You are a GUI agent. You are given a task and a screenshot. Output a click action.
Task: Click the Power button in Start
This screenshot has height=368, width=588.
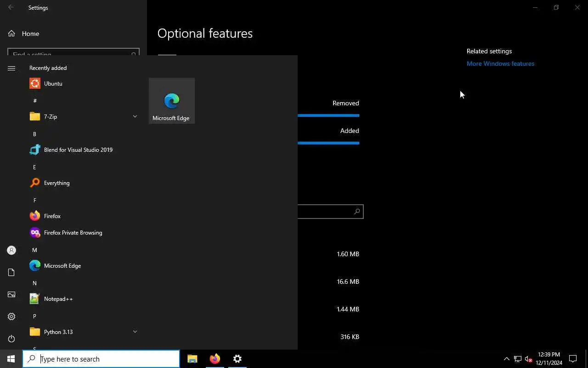click(11, 339)
